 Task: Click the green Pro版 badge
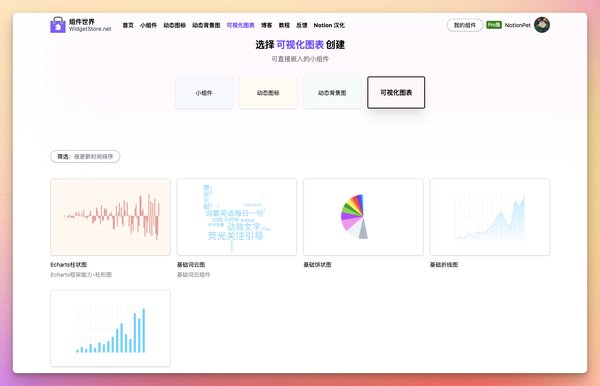(x=494, y=25)
